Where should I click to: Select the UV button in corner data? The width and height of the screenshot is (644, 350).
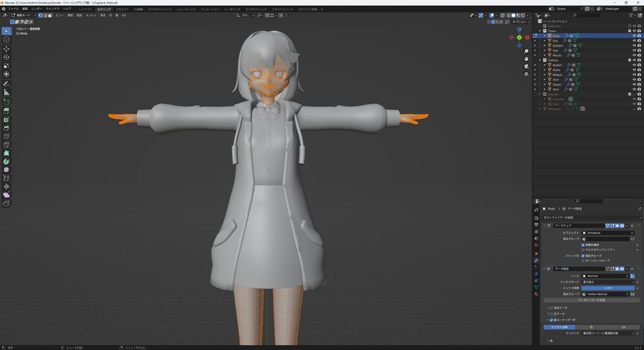coord(623,327)
